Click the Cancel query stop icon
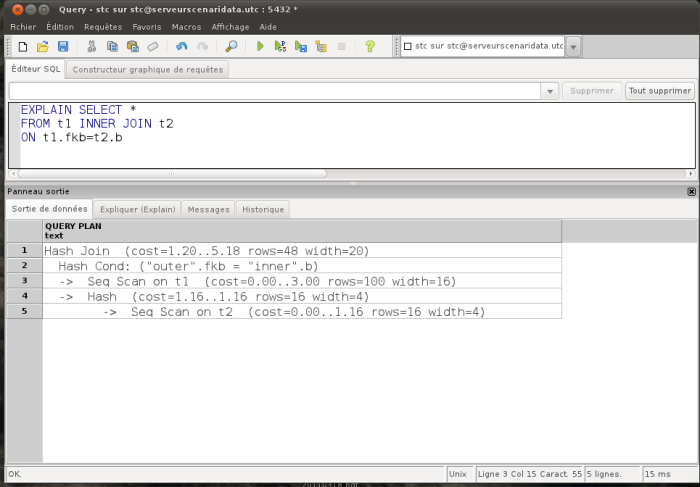Screen dimensions: 700x487 click(342, 46)
